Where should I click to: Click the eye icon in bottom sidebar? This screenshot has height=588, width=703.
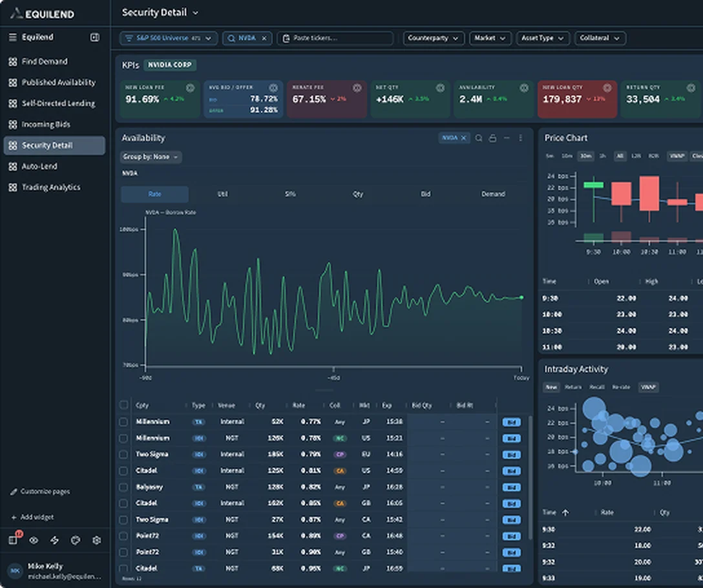pos(34,540)
